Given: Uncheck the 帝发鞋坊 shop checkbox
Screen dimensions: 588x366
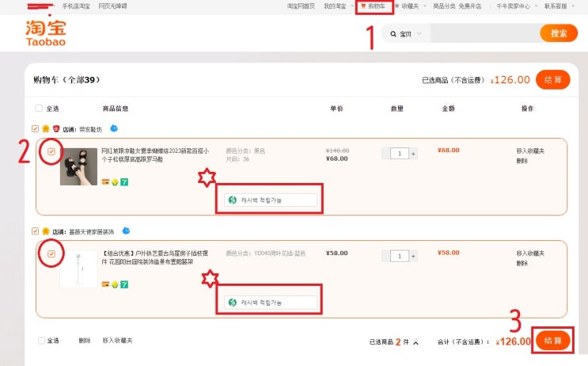Looking at the screenshot, I should [x=35, y=129].
